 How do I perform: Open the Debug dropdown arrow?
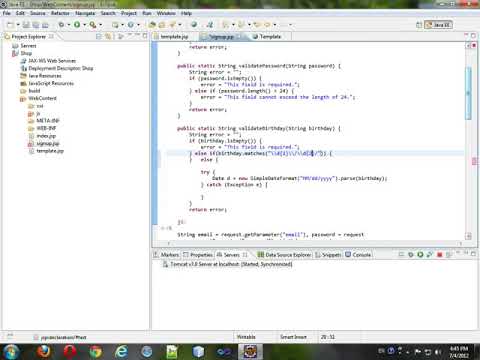[69, 25]
